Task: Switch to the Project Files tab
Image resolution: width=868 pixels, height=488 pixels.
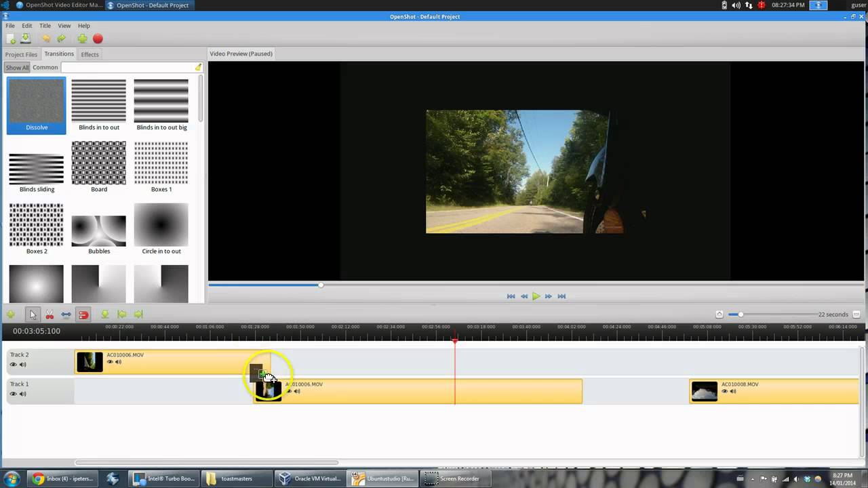Action: 21,54
